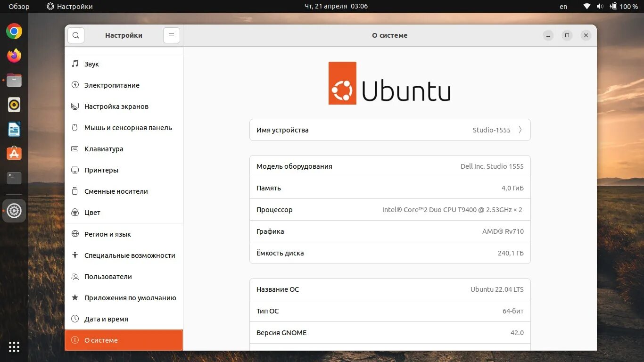This screenshot has height=362, width=644.
Task: Open the Дата и время panel
Action: coord(124,319)
